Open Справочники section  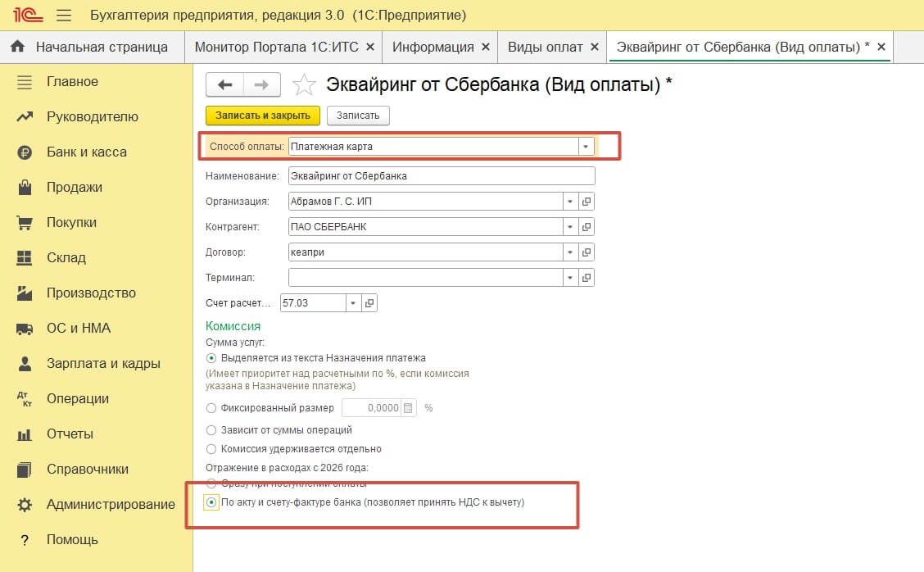pyautogui.click(x=88, y=470)
